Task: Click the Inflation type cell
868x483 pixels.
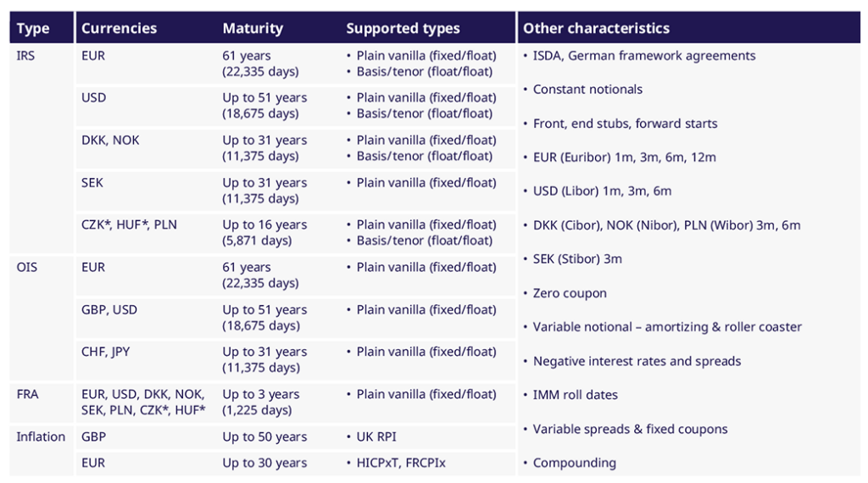Action: tap(41, 436)
